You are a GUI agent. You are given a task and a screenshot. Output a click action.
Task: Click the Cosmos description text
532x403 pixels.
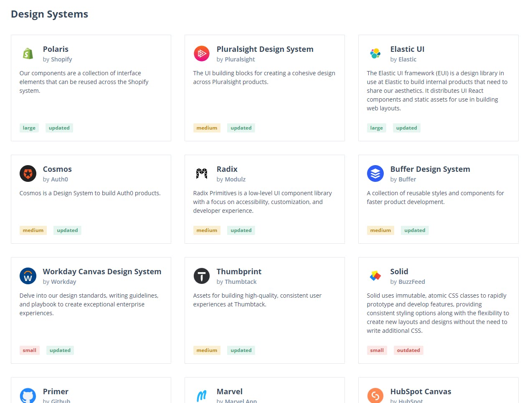coord(90,193)
